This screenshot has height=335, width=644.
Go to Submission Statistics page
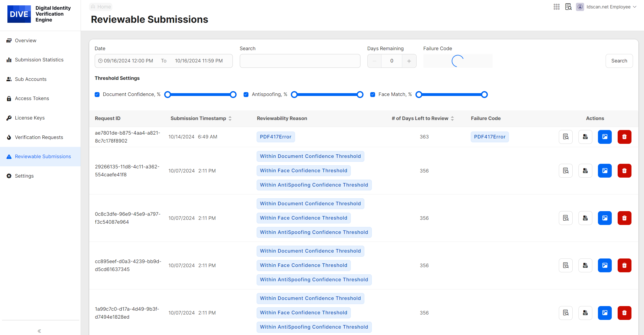39,60
